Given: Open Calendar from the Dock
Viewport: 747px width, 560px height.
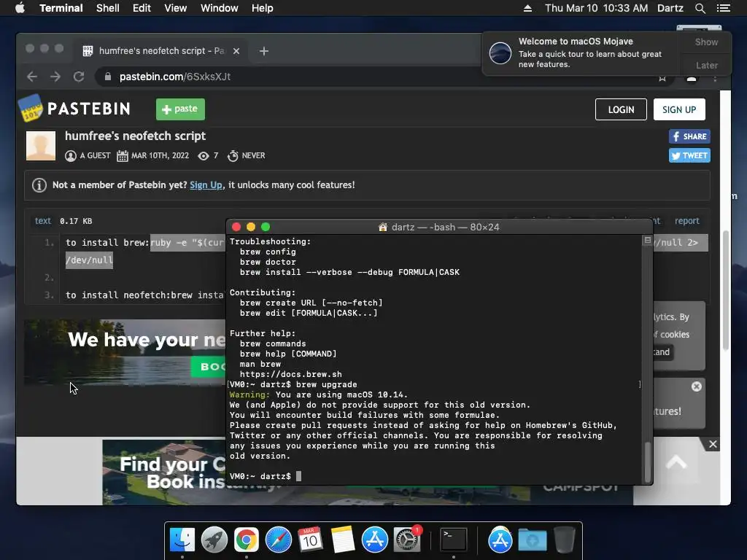Looking at the screenshot, I should click(310, 540).
